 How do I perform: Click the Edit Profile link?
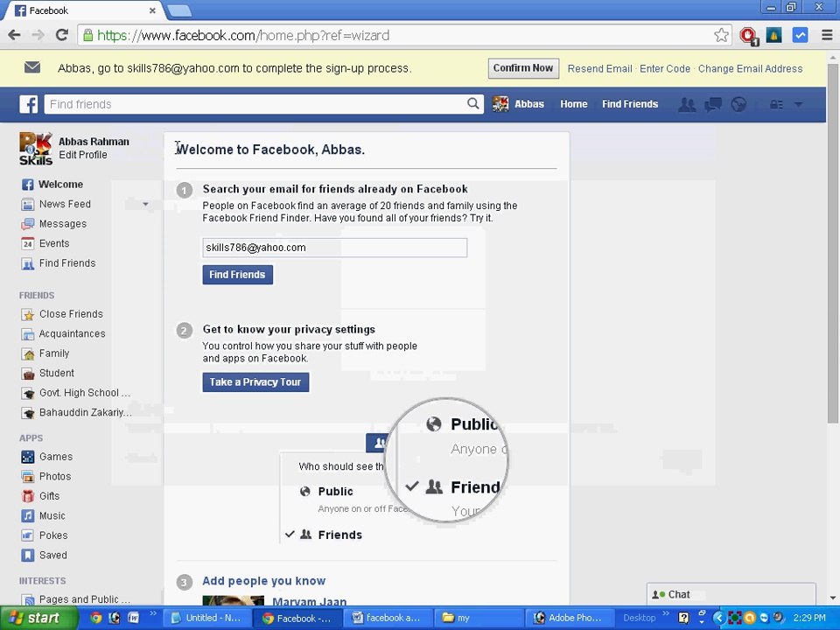click(83, 155)
